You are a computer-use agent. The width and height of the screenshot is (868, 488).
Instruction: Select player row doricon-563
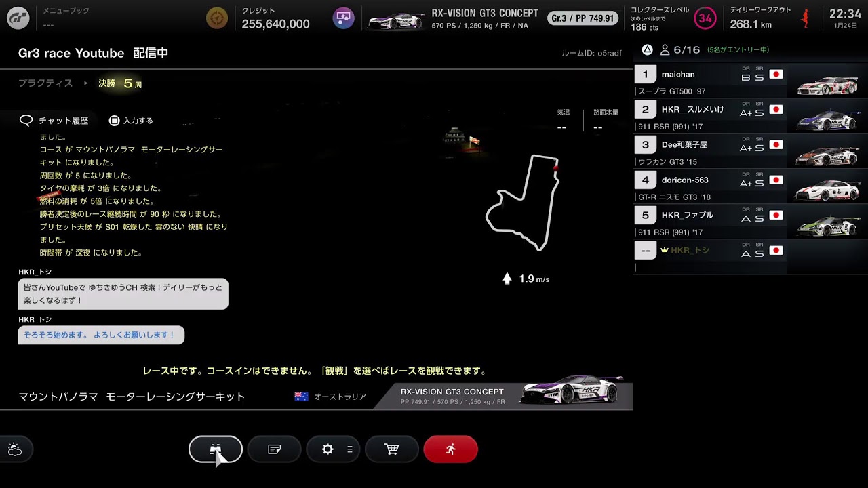tap(751, 186)
